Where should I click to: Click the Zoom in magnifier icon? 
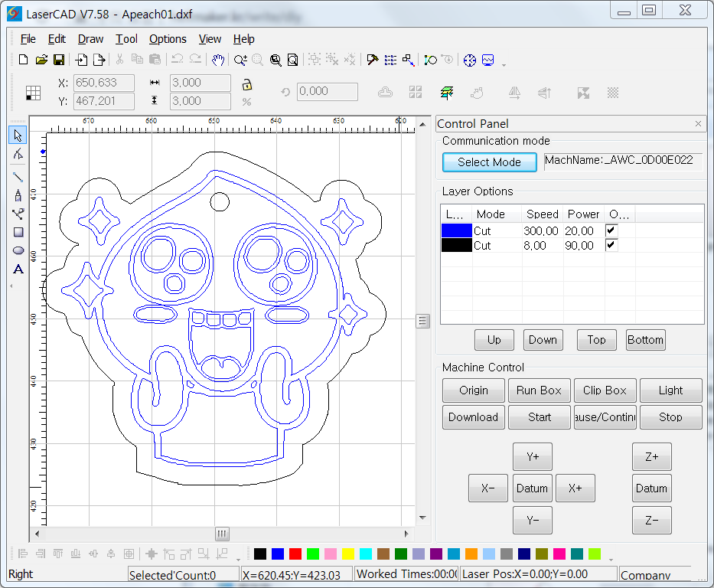[240, 60]
